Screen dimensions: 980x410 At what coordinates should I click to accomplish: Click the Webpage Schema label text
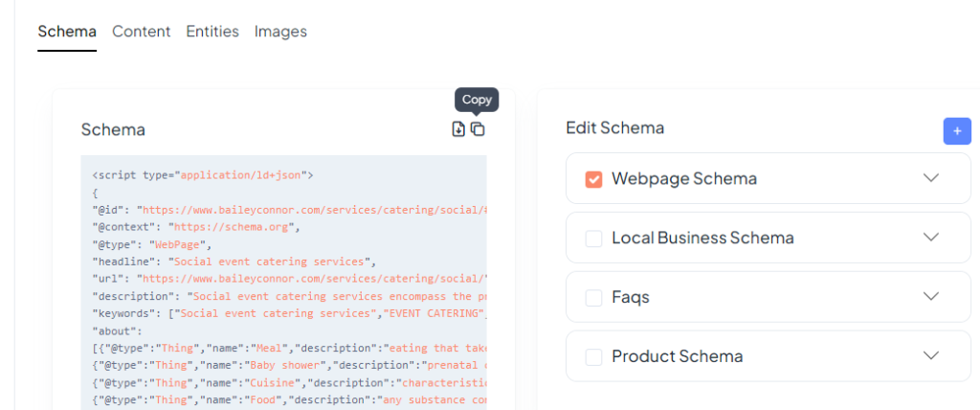pos(683,178)
